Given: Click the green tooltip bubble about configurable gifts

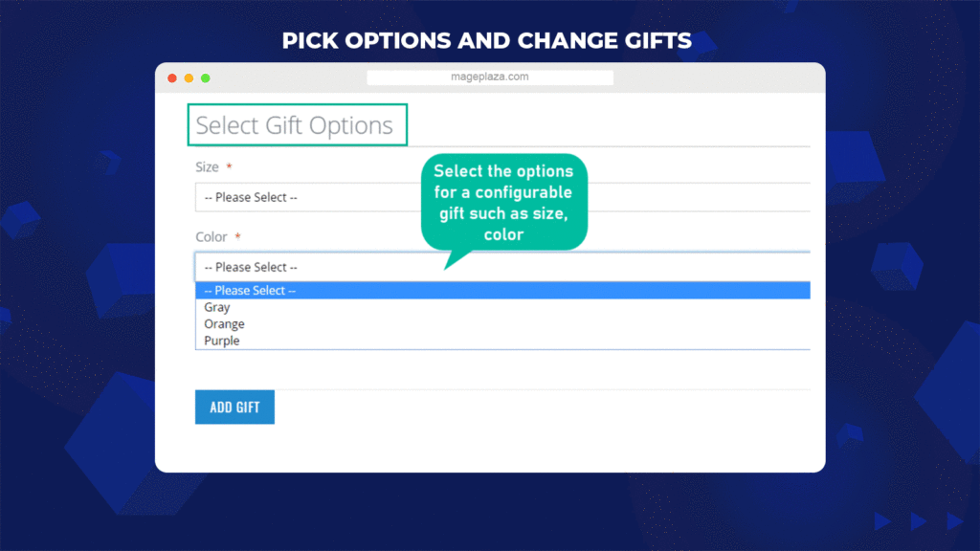Looking at the screenshot, I should pyautogui.click(x=503, y=202).
